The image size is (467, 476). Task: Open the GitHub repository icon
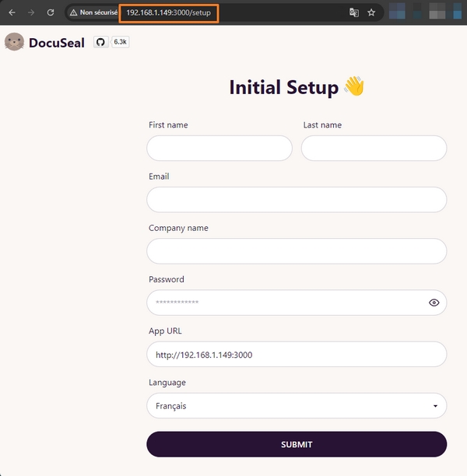(x=100, y=42)
